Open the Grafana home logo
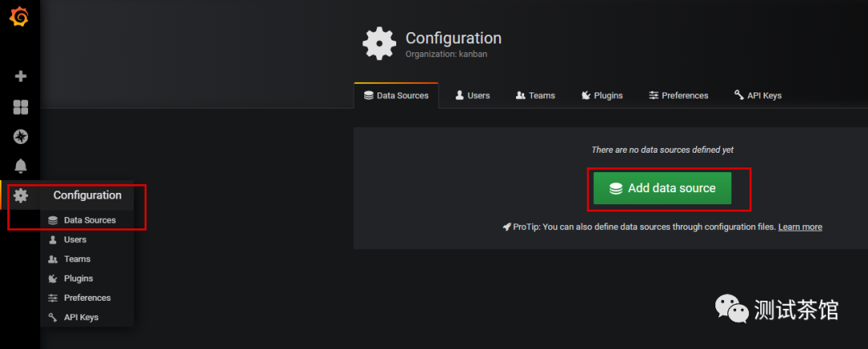The image size is (868, 349). point(19,17)
